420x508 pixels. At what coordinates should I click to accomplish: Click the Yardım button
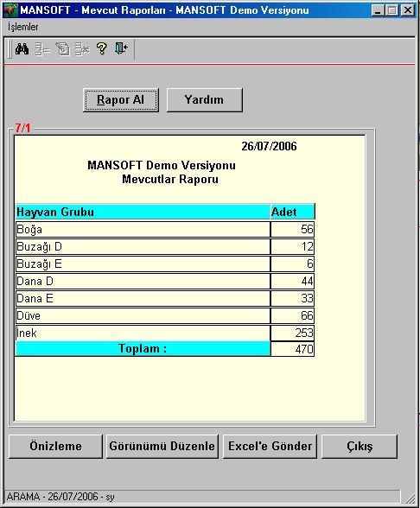205,100
